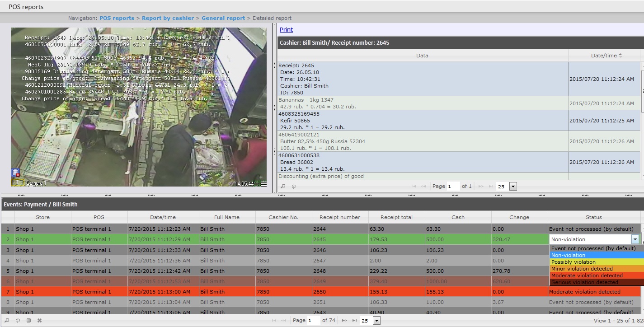Reload the events table with refresh icon
The width and height of the screenshot is (644, 327).
point(18,320)
